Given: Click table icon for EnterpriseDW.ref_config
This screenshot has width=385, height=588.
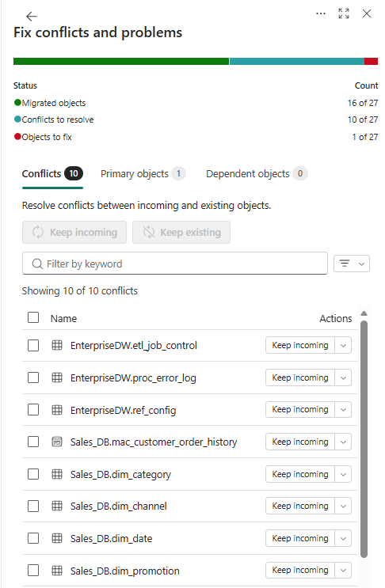Looking at the screenshot, I should point(57,410).
